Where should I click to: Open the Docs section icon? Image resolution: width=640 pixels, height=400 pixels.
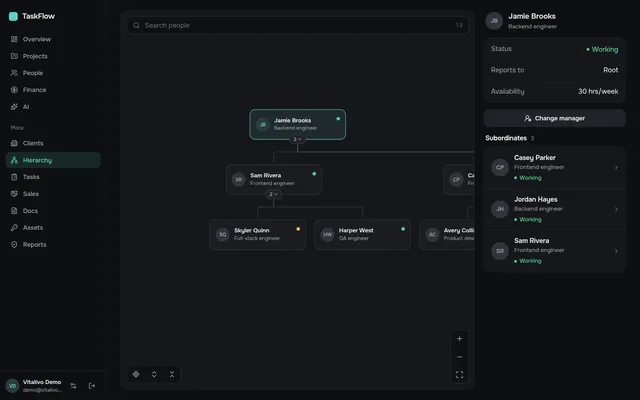tap(14, 211)
